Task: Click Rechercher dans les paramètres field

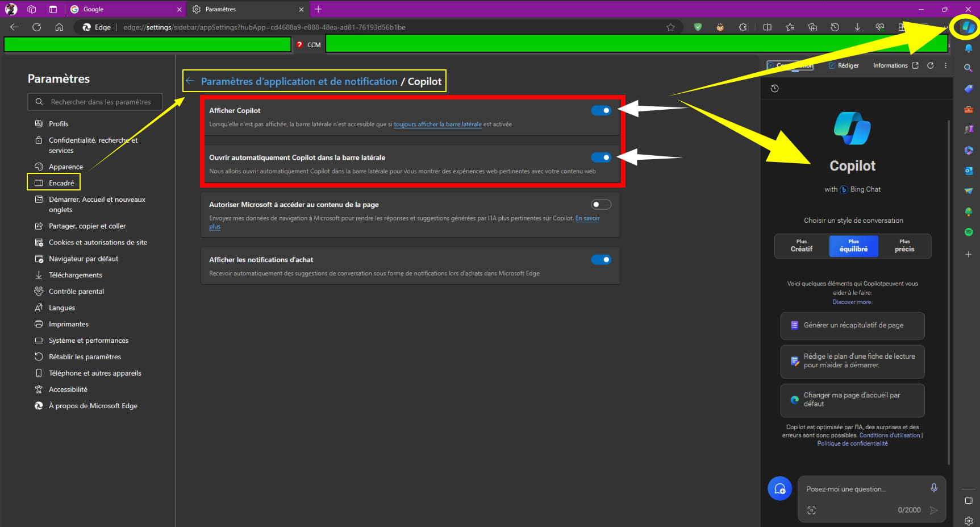Action: click(95, 102)
